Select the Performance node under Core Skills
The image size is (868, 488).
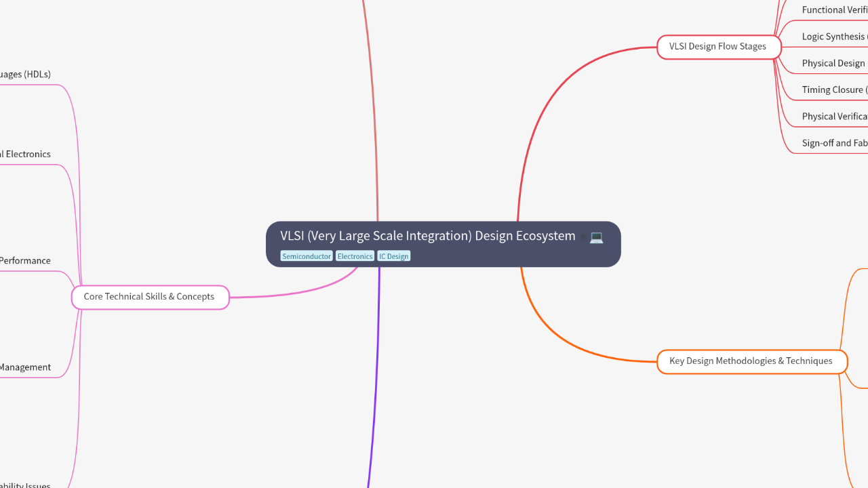tap(25, 260)
